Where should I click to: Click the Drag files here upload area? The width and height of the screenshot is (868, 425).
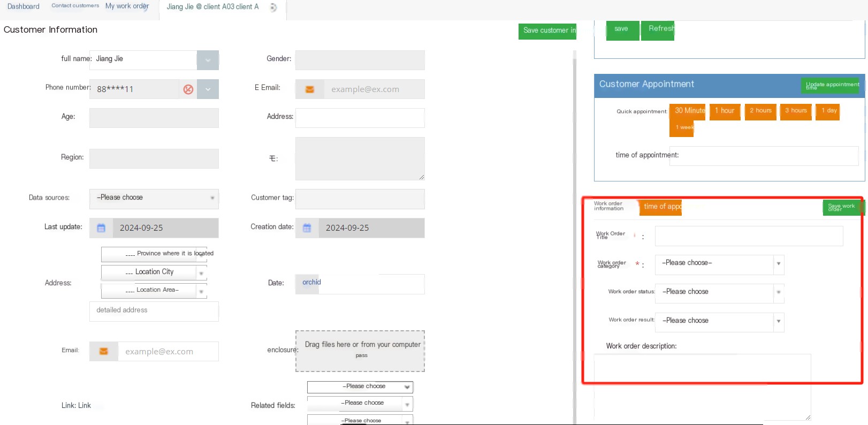(x=360, y=351)
